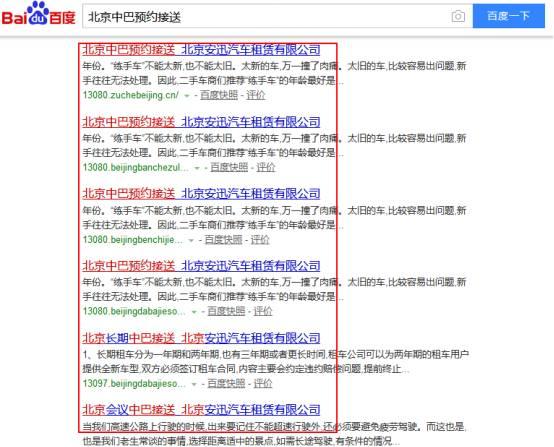The width and height of the screenshot is (554, 447).
Task: Open 百度快照 for zuchebeijing.cn result
Action: pos(219,95)
